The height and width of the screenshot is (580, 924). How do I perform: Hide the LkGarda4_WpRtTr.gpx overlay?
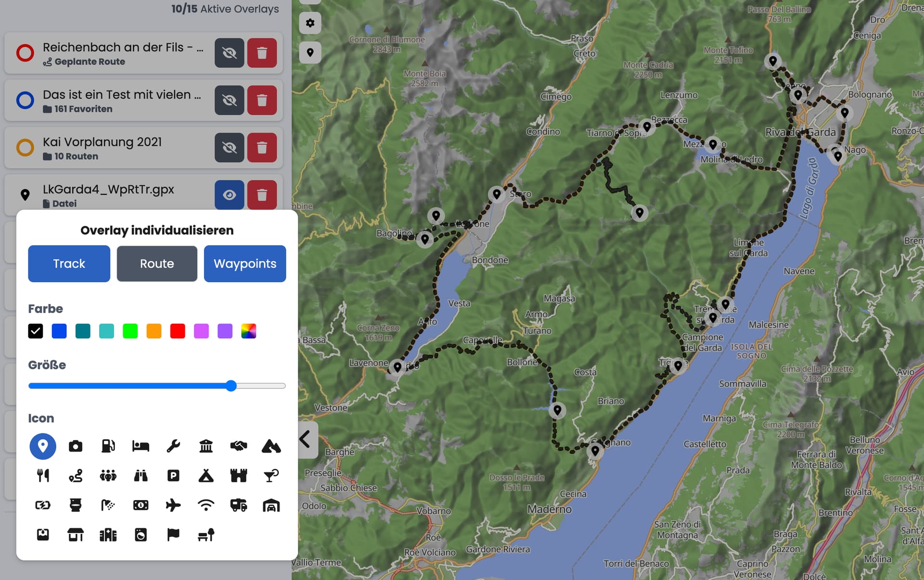(230, 195)
